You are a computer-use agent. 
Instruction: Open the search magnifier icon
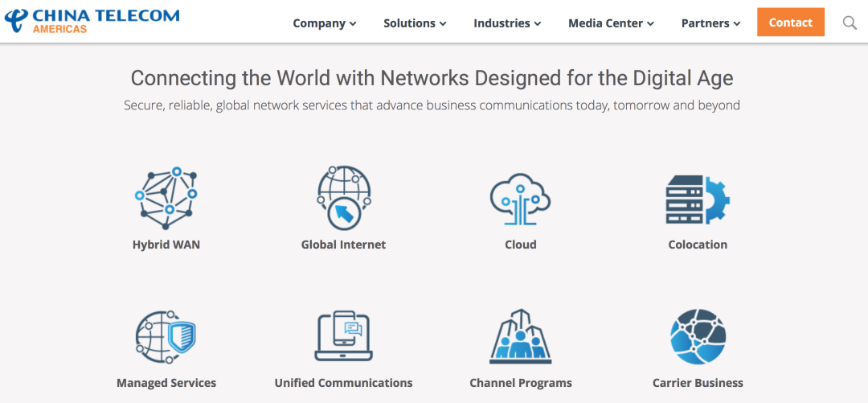coord(850,23)
